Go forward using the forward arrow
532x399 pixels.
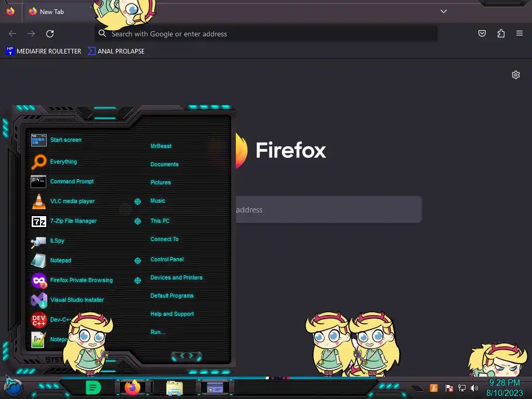[31, 34]
